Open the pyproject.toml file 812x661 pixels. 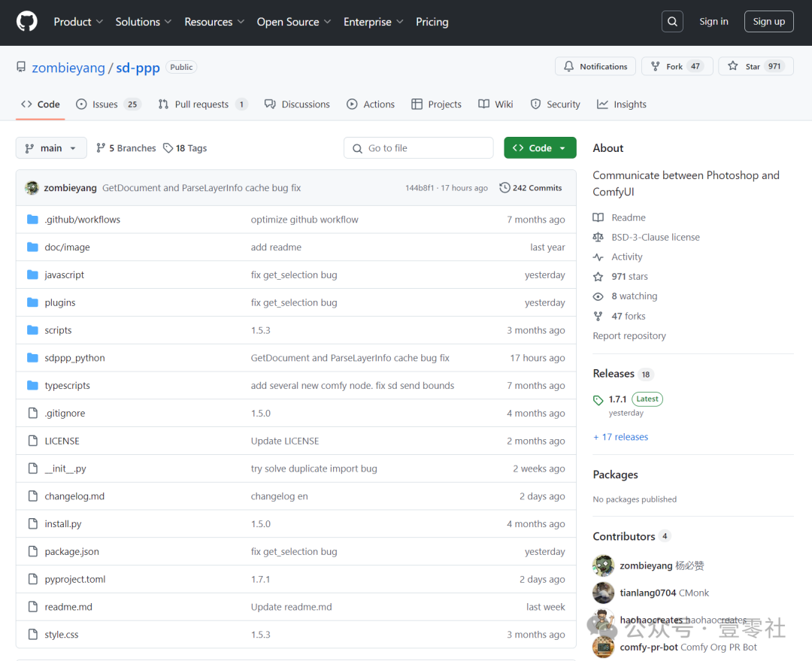click(x=75, y=579)
